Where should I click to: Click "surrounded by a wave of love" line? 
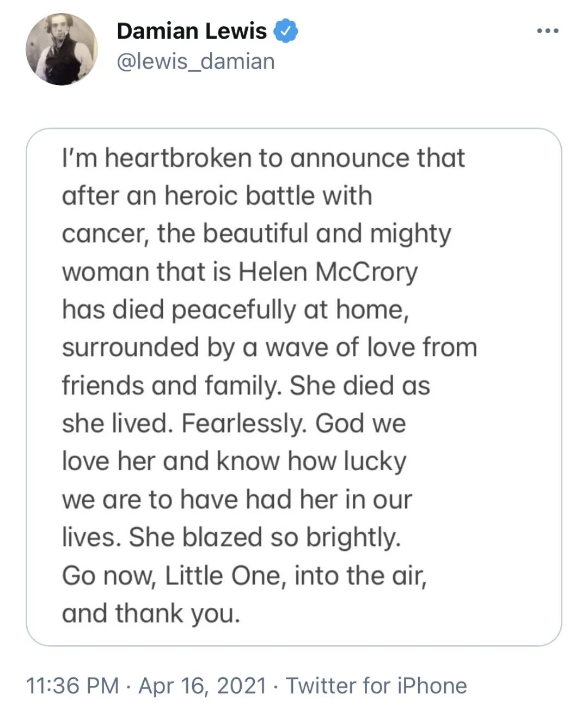pyautogui.click(x=269, y=348)
